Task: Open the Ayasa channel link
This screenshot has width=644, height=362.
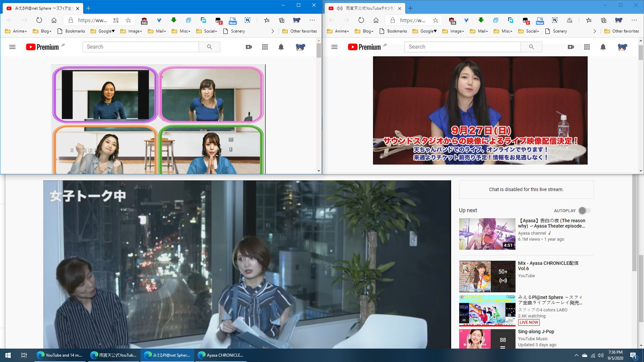Action: pos(532,233)
